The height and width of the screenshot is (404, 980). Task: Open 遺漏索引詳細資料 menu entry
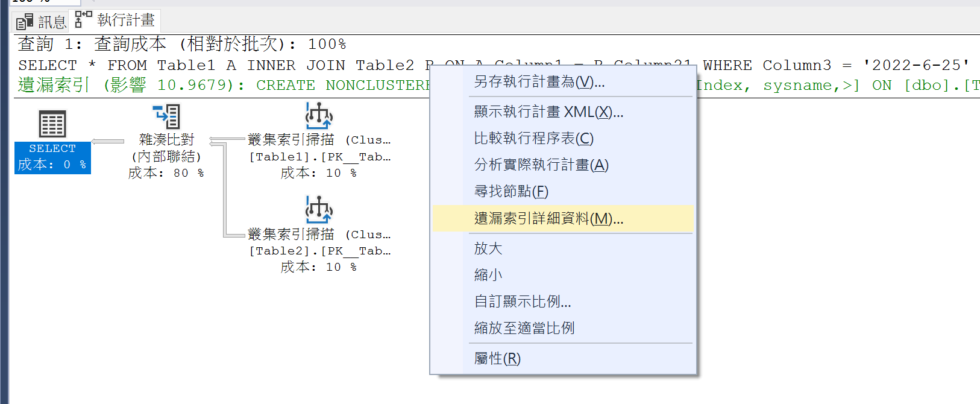[x=563, y=218]
